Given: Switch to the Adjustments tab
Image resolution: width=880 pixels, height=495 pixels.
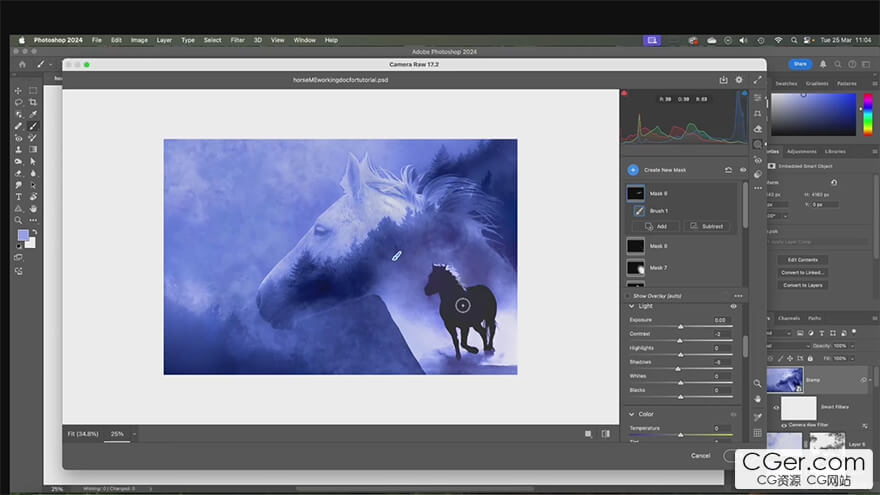Looking at the screenshot, I should [x=801, y=152].
